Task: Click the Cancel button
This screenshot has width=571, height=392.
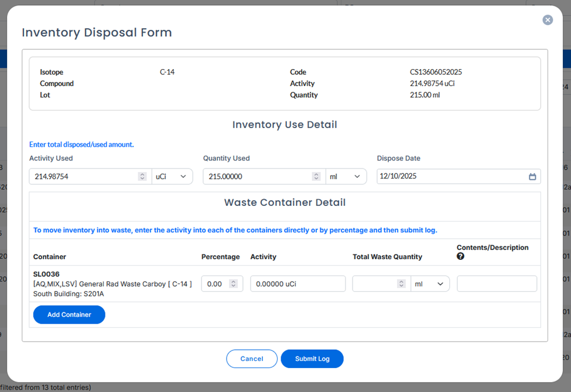Action: (252, 359)
